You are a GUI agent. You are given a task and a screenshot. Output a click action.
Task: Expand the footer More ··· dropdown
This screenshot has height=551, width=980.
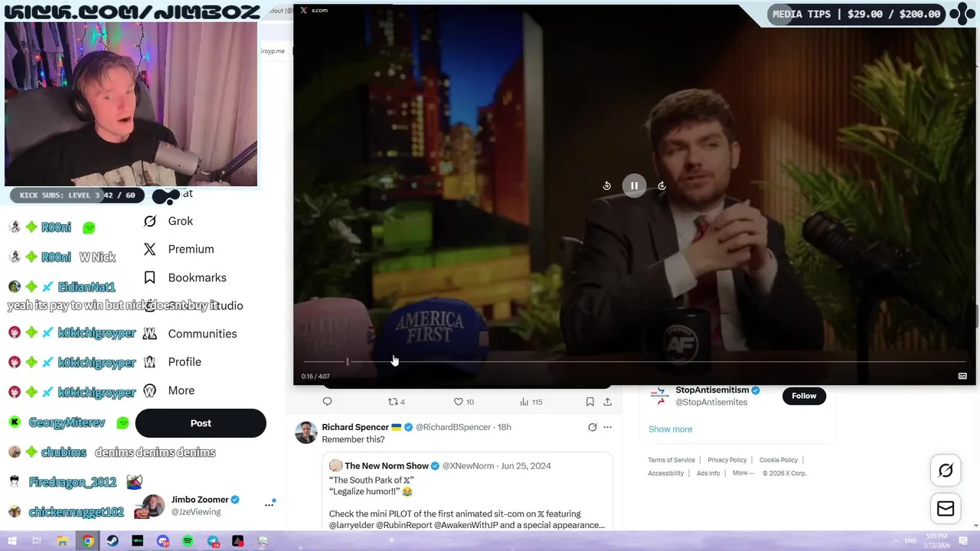point(743,473)
